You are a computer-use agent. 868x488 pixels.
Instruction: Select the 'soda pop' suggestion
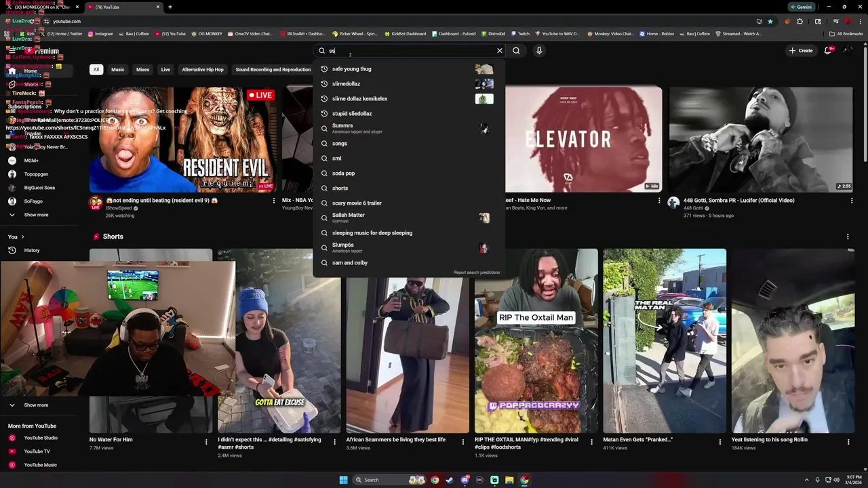click(x=408, y=173)
